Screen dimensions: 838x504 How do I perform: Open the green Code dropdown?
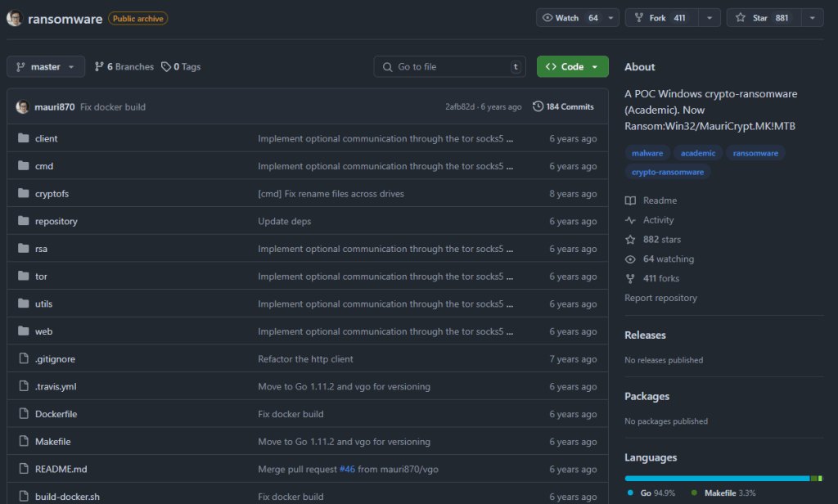pos(572,67)
